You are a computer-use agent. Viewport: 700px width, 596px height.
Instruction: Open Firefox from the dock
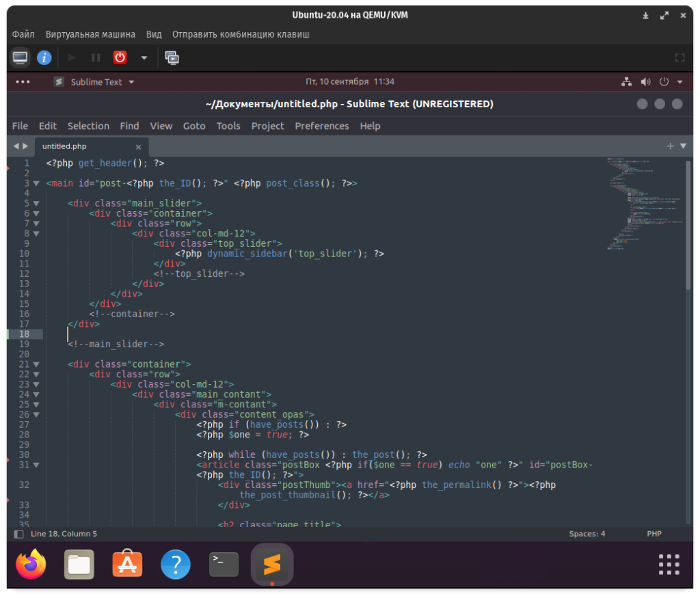pyautogui.click(x=31, y=565)
